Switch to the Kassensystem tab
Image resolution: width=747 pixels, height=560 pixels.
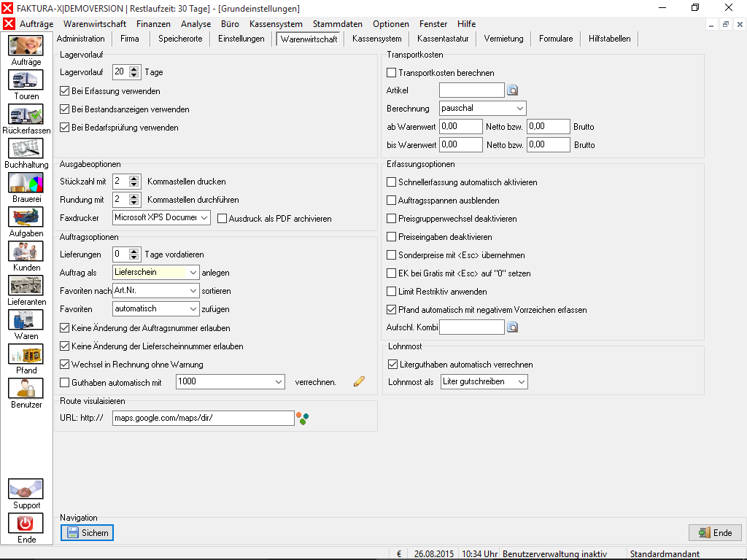[377, 39]
